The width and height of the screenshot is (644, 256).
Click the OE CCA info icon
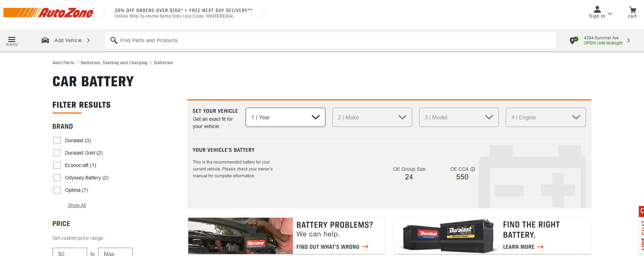pyautogui.click(x=473, y=169)
